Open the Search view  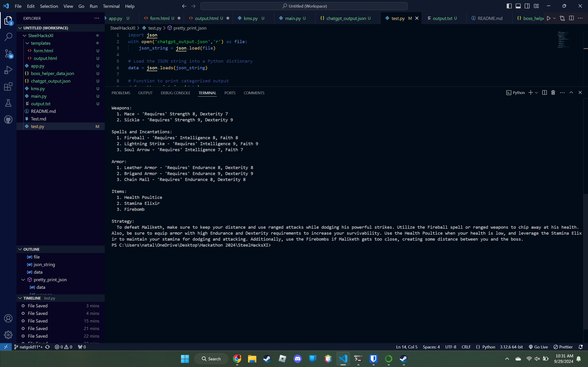pos(8,37)
